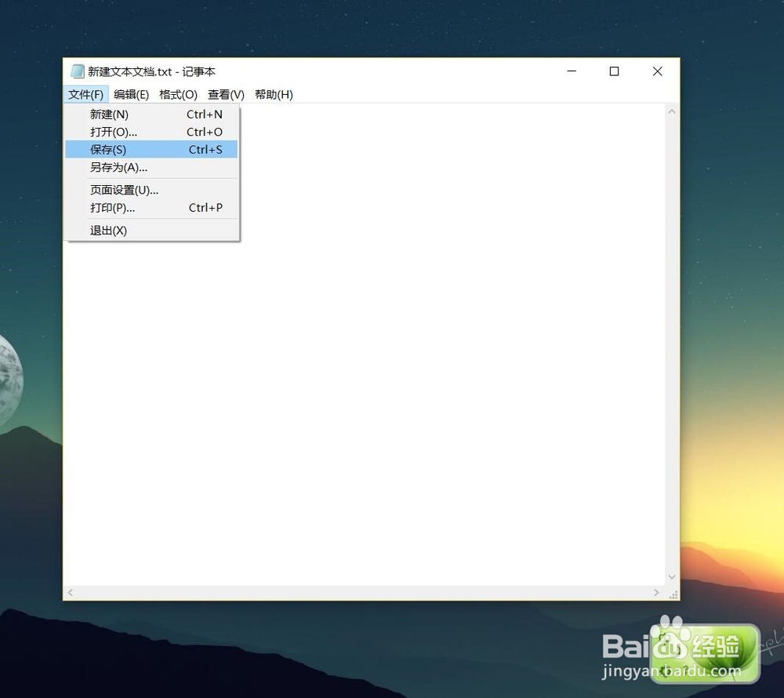Open the 文件(F) menu
Screen dimensions: 784x698
85,94
